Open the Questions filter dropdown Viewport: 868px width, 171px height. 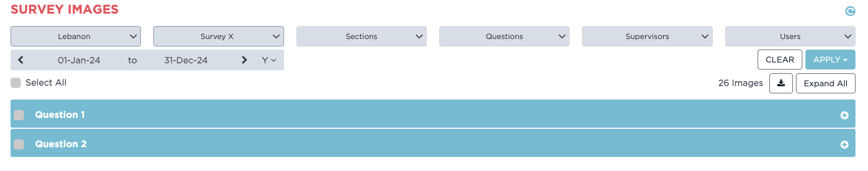pos(504,36)
